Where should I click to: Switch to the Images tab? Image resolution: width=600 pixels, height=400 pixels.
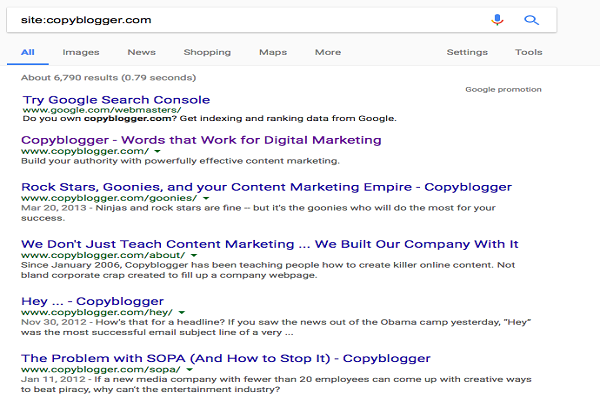point(81,52)
